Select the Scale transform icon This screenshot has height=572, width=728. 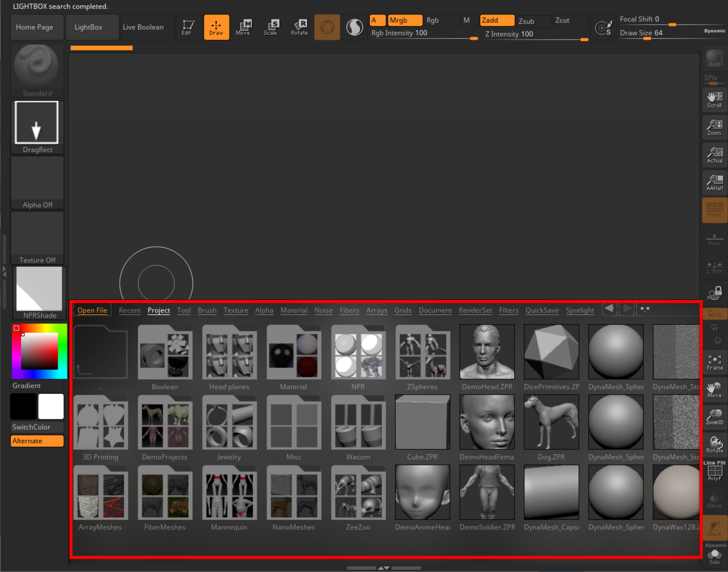click(271, 27)
